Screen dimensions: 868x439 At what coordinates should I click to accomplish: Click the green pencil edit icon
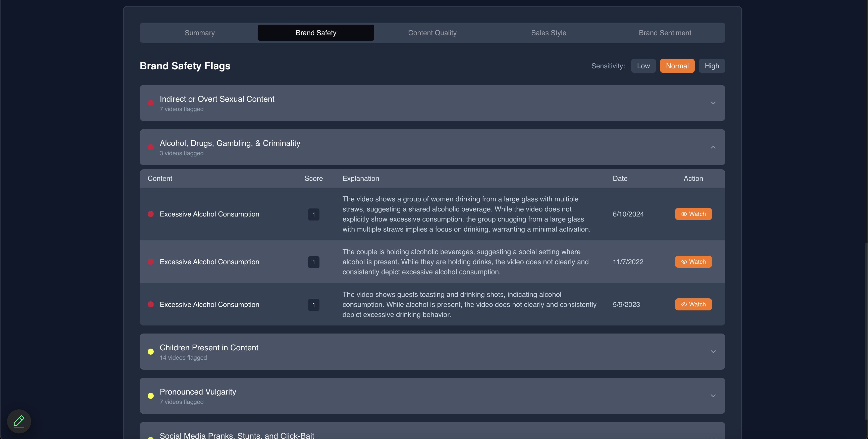[x=19, y=421]
